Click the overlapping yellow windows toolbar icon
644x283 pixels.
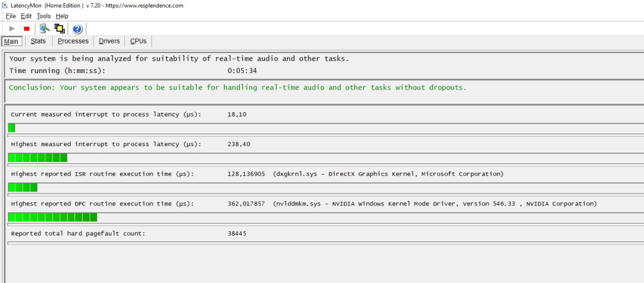coord(59,28)
